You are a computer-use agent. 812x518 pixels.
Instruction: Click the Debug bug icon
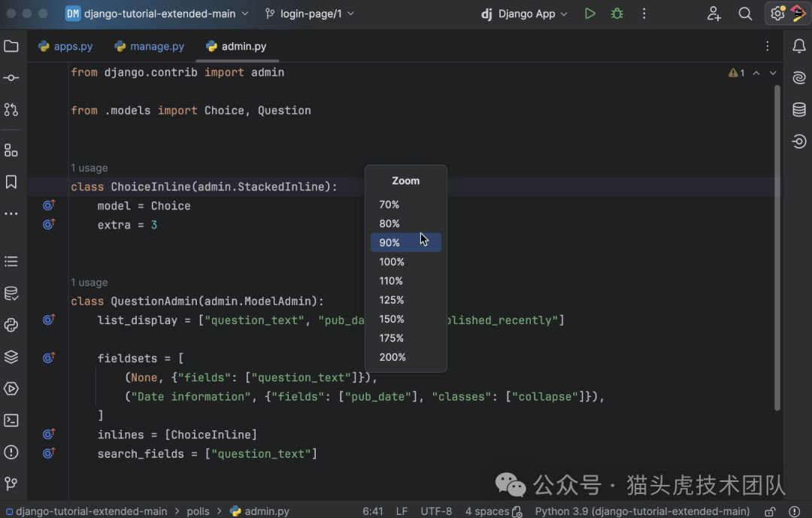tap(617, 14)
